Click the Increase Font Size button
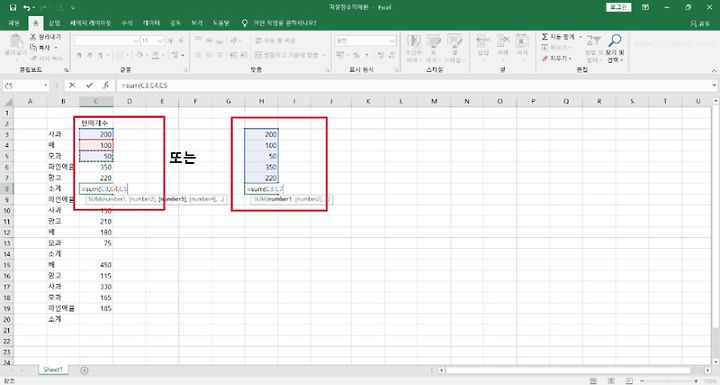This screenshot has width=720, height=385. coord(170,41)
